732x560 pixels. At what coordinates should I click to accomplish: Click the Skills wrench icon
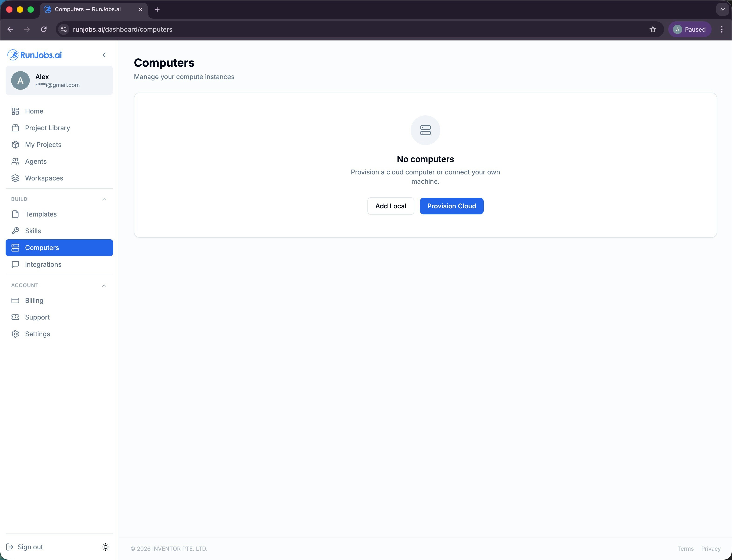[15, 231]
